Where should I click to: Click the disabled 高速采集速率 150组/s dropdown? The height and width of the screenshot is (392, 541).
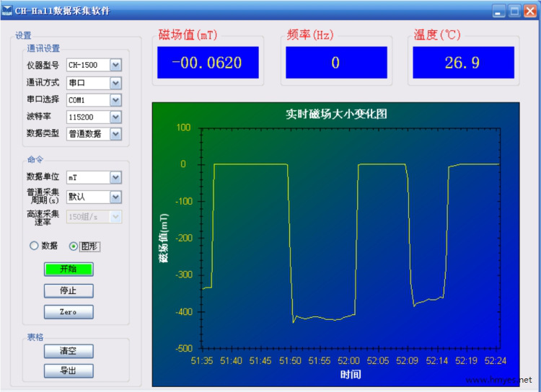pos(94,216)
